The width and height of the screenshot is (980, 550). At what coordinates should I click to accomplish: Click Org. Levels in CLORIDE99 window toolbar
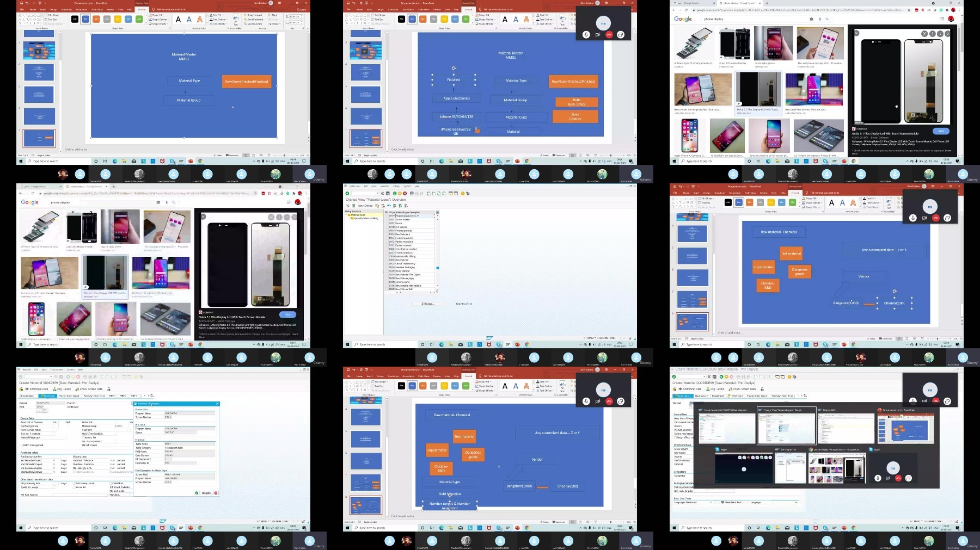(715, 389)
